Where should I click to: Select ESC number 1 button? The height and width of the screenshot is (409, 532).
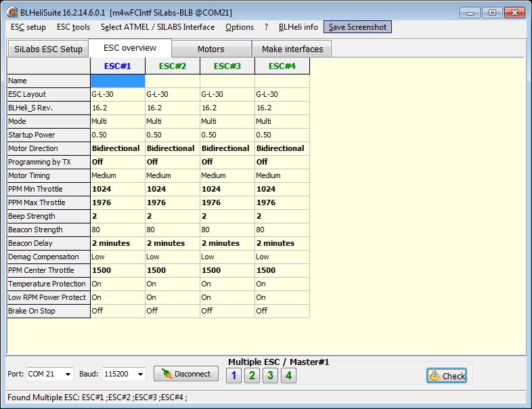[x=234, y=375]
